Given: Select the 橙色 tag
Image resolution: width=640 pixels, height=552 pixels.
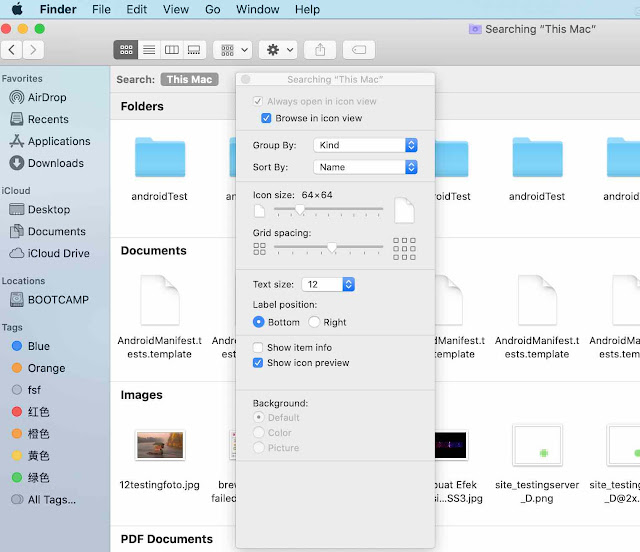Looking at the screenshot, I should pyautogui.click(x=31, y=434).
